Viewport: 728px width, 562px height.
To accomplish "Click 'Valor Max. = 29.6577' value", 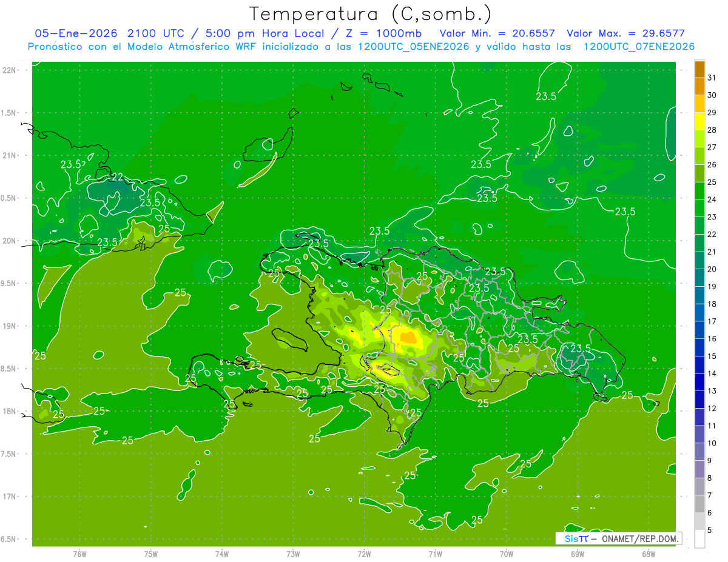I will 625,33.
